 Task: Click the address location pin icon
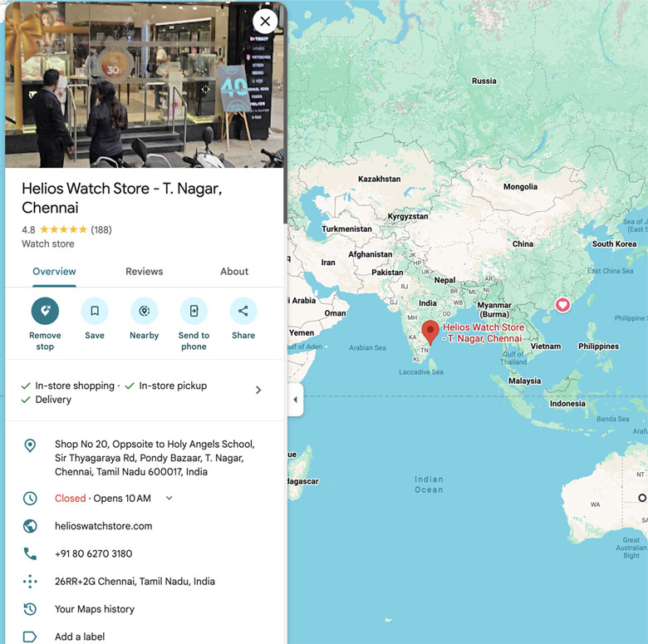[30, 445]
